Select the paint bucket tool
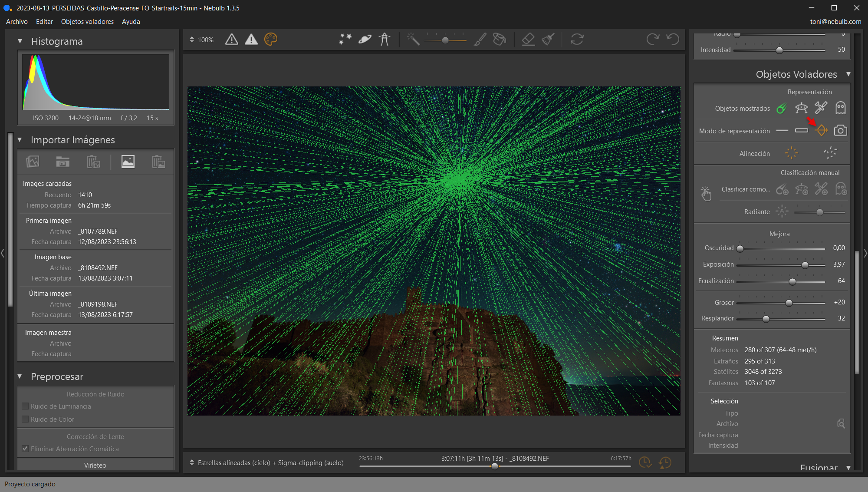 (500, 40)
